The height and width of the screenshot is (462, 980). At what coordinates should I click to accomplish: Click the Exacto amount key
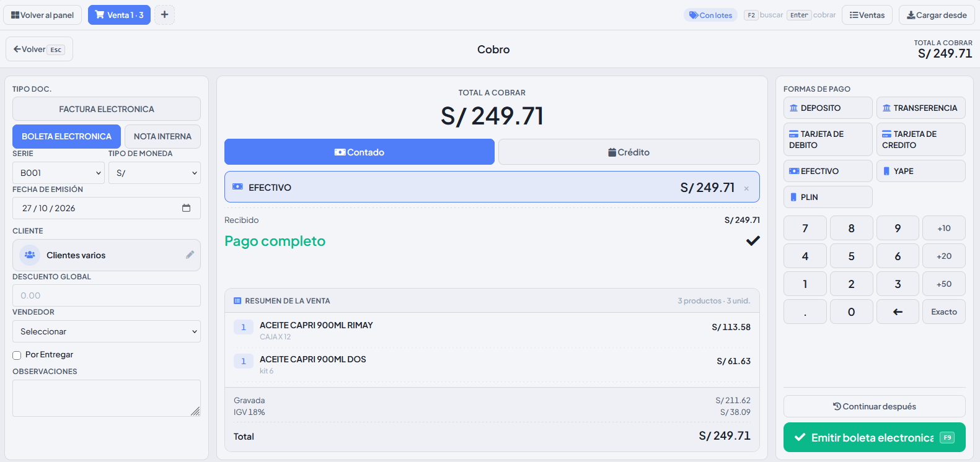(944, 312)
